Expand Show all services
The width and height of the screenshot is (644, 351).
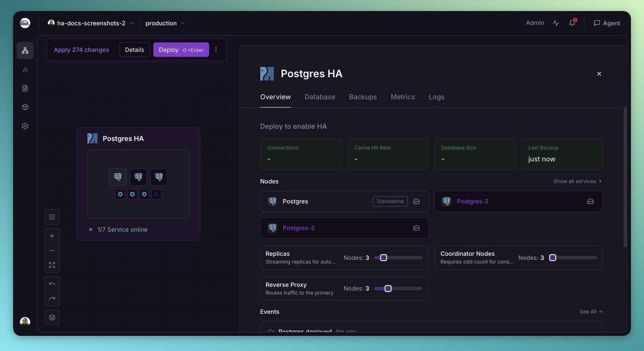click(577, 181)
